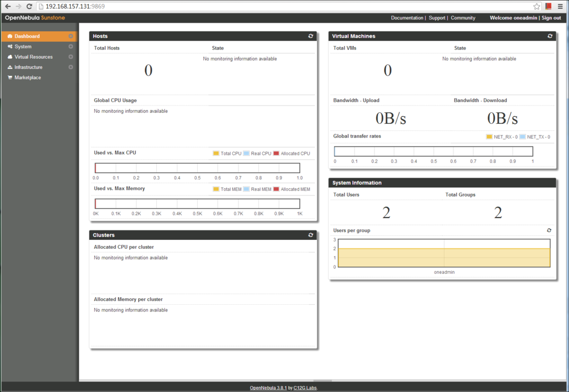The width and height of the screenshot is (569, 392).
Task: Expand the Infrastructure sidebar section
Action: click(71, 67)
